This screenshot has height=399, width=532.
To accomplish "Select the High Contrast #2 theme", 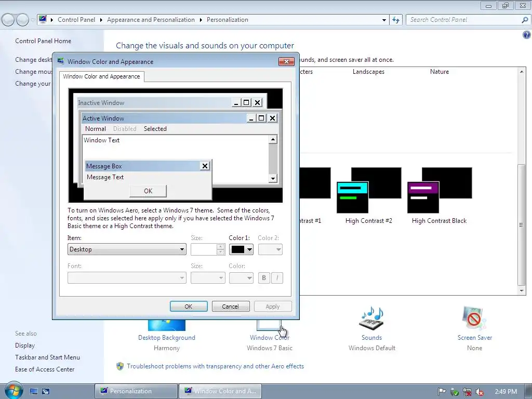I will (369, 195).
